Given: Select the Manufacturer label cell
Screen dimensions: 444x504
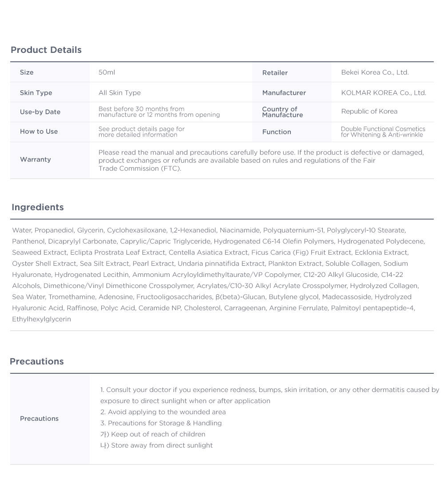Looking at the screenshot, I should click(292, 92).
